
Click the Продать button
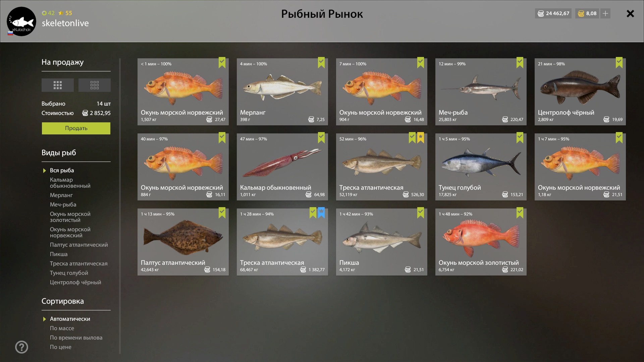[x=76, y=128]
